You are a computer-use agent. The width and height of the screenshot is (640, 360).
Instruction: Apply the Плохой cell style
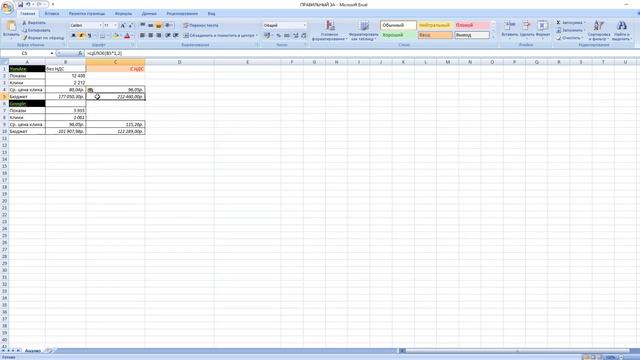coord(472,25)
